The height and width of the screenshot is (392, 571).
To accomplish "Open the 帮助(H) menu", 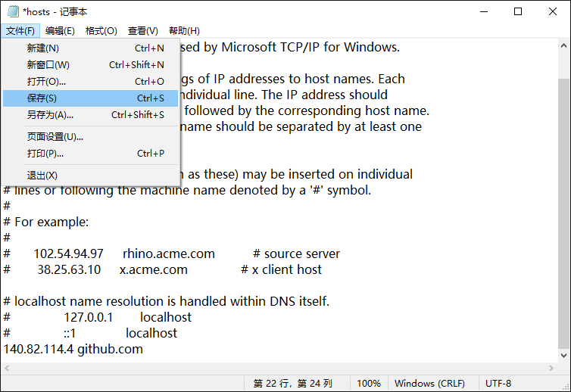I will pyautogui.click(x=184, y=31).
